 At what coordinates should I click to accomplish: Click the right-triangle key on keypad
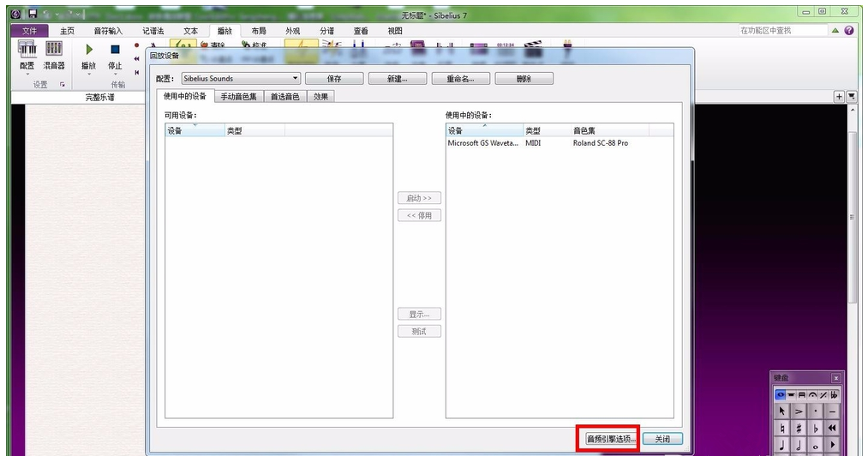click(832, 446)
